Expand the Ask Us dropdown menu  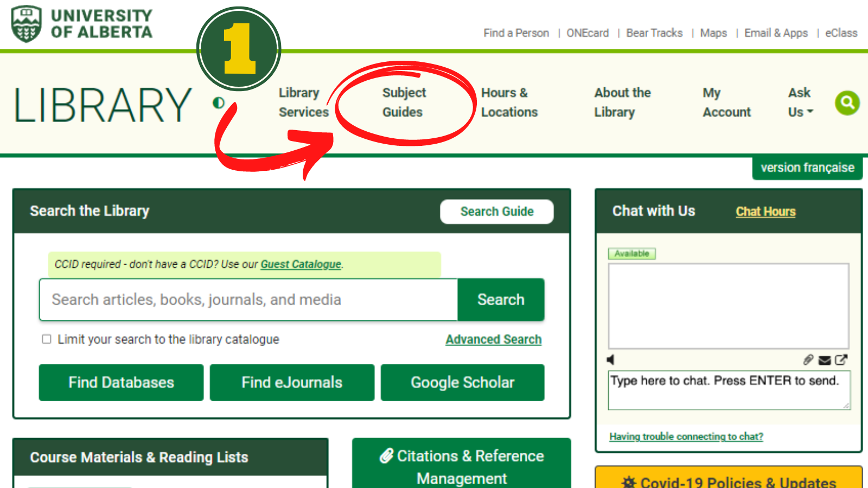pyautogui.click(x=801, y=102)
